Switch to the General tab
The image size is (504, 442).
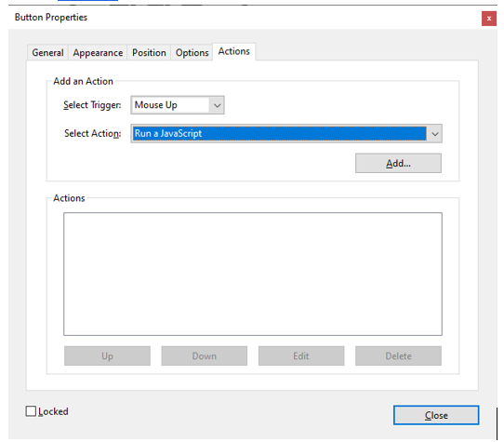(47, 52)
